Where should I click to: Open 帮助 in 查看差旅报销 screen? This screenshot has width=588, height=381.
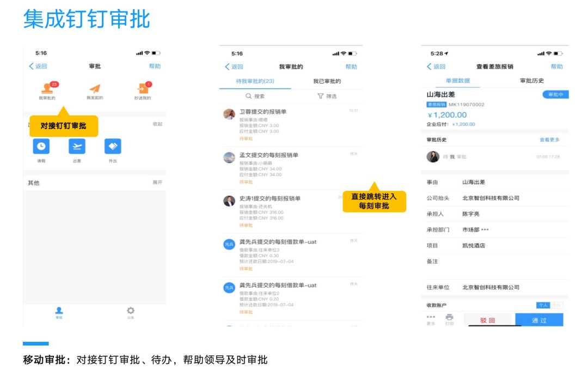(x=557, y=66)
